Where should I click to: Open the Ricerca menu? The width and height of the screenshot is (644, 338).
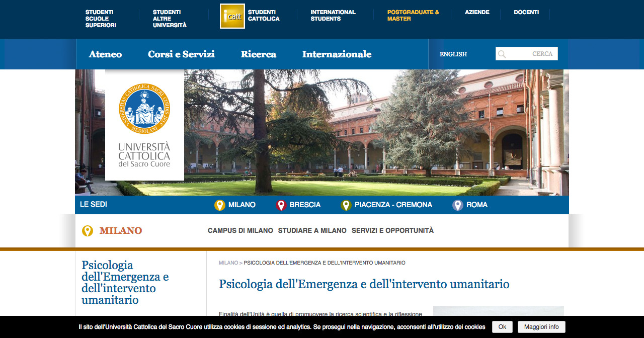pyautogui.click(x=259, y=54)
